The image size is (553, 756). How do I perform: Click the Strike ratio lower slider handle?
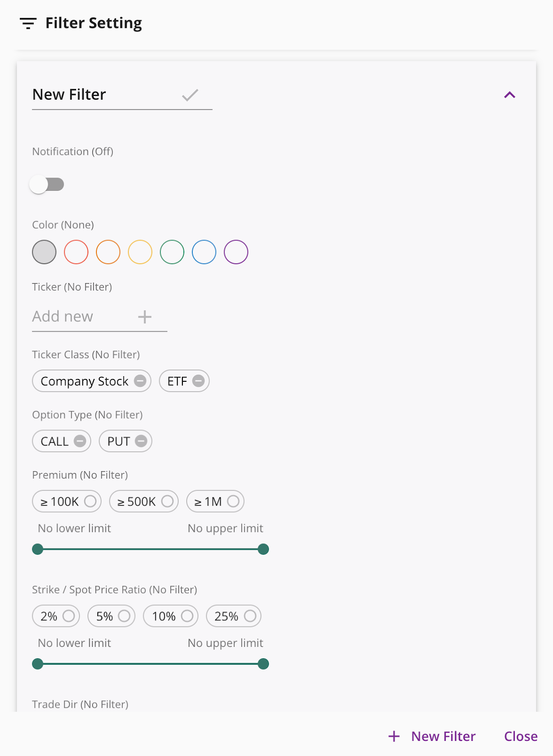pos(38,664)
